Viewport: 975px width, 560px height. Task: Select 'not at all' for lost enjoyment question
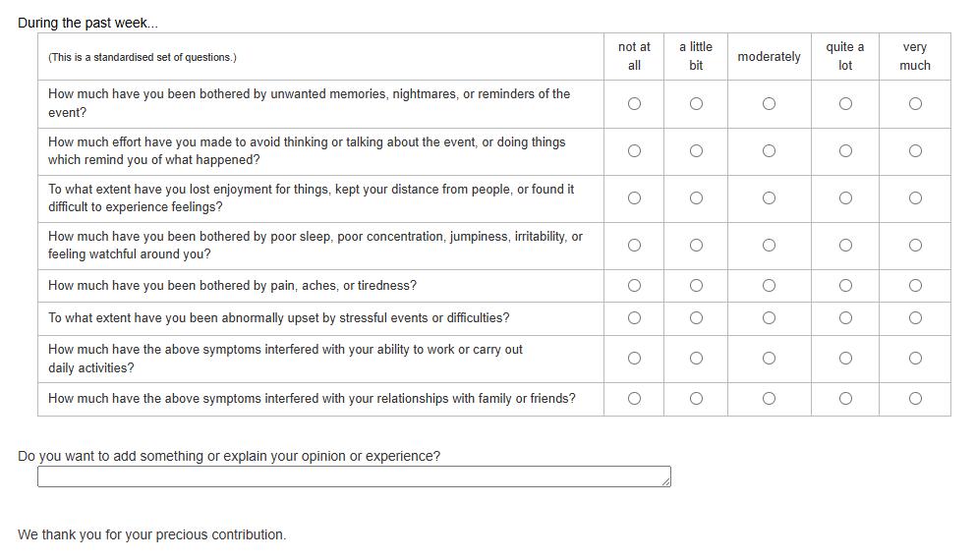(634, 197)
